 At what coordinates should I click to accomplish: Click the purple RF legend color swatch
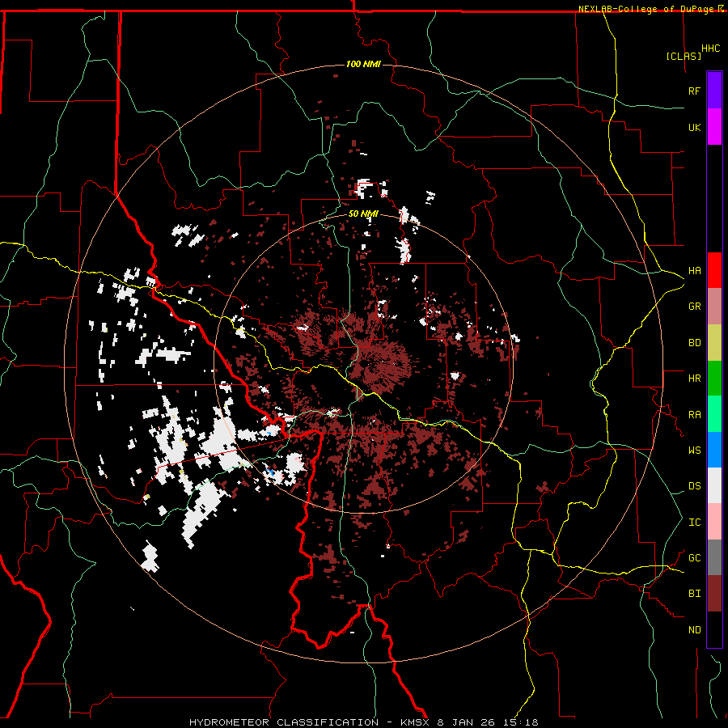click(x=714, y=91)
